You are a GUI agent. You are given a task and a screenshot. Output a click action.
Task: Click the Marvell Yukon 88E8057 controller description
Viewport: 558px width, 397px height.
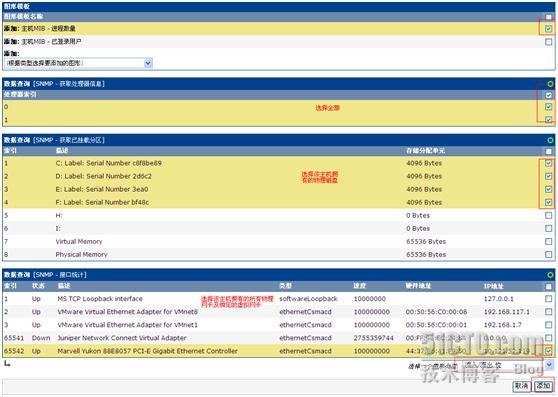147,351
